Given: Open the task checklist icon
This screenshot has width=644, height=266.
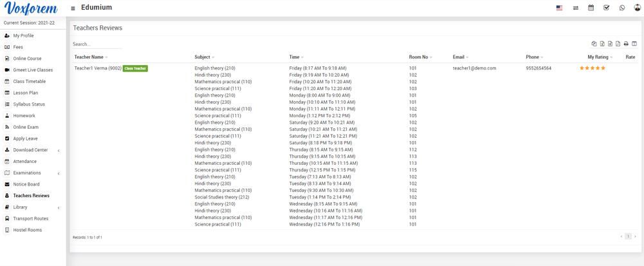Looking at the screenshot, I should pyautogui.click(x=606, y=8).
